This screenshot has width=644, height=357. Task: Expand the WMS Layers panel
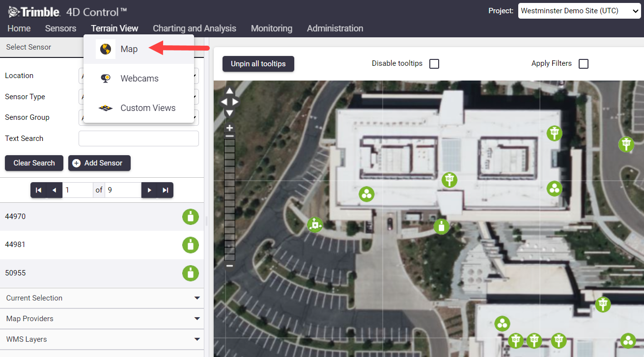click(x=102, y=339)
